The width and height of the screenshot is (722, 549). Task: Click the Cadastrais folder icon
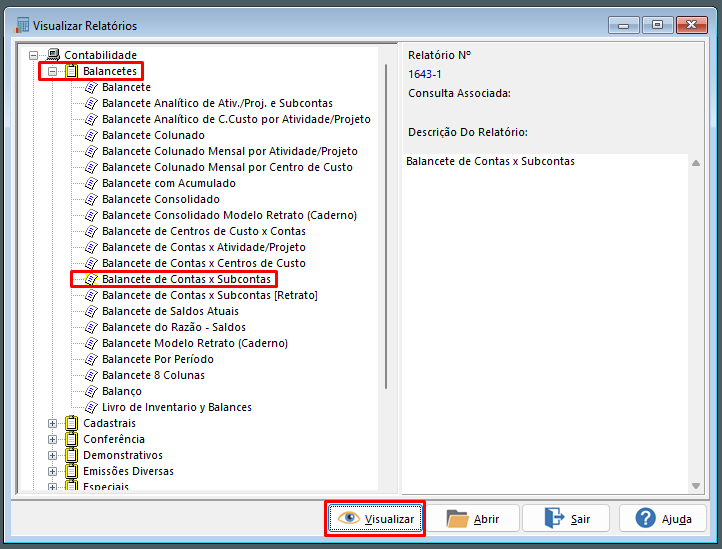(x=71, y=423)
